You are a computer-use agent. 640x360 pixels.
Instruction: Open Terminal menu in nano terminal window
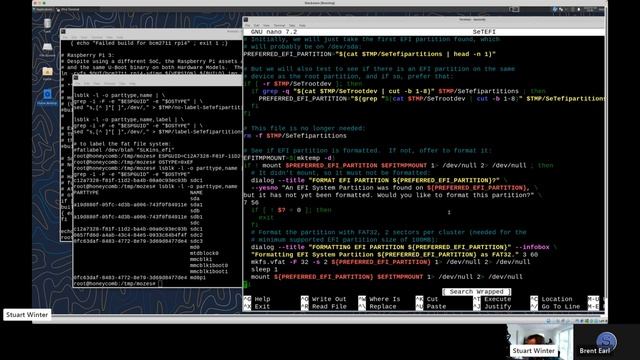point(279,25)
